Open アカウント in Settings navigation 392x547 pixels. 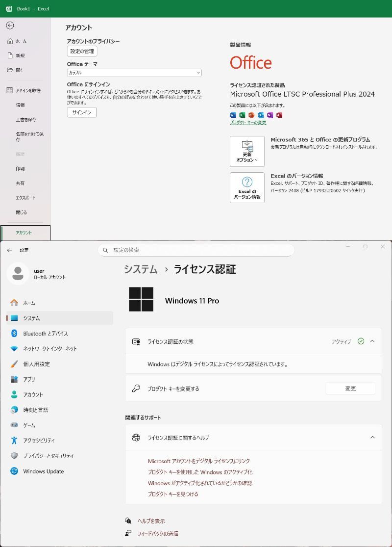[x=60, y=394]
